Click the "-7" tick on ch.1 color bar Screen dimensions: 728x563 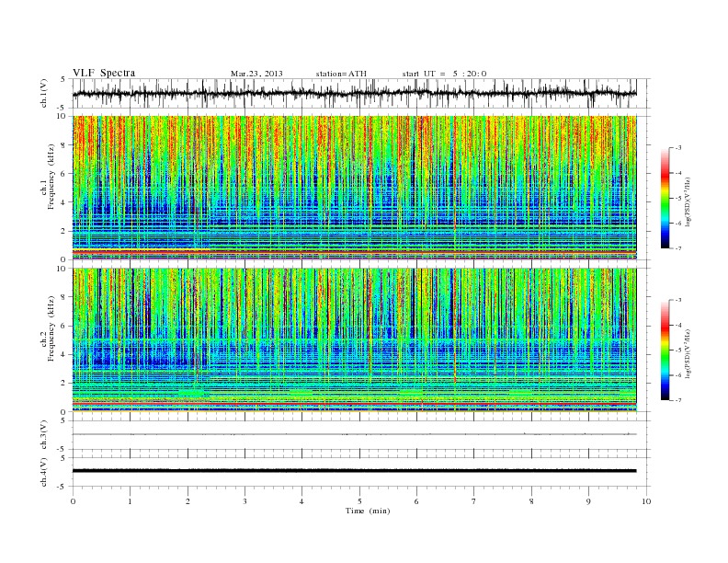tap(677, 248)
